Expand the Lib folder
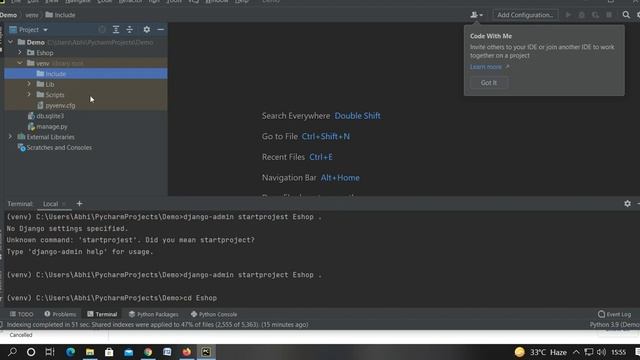Screen dimensions: 640x360 [29, 84]
